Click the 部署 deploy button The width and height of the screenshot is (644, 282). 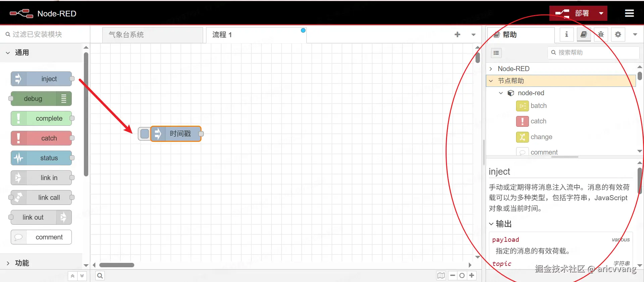click(x=572, y=13)
